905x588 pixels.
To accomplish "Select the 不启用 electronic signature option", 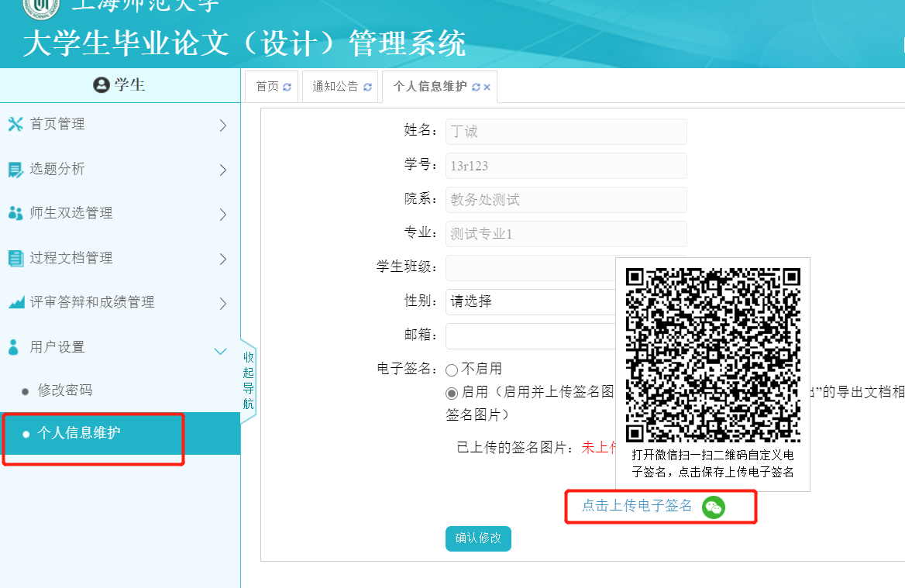I will pos(452,370).
